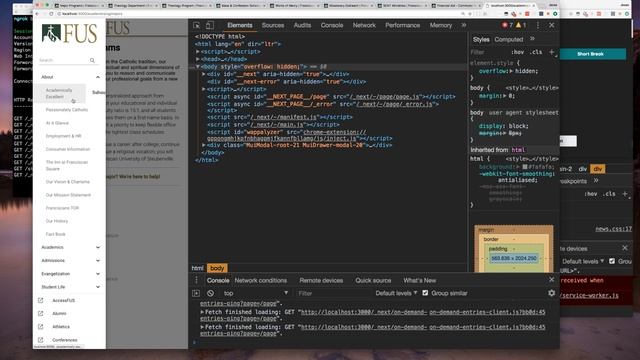Image resolution: width=640 pixels, height=360 pixels.
Task: Open the Network tab
Action: (364, 25)
